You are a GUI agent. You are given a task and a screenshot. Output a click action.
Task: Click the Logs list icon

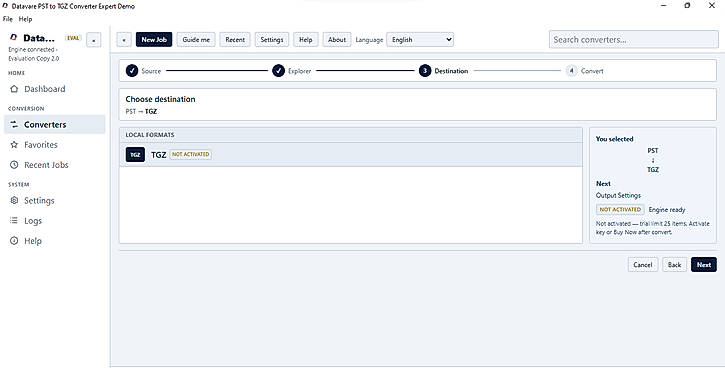point(14,221)
